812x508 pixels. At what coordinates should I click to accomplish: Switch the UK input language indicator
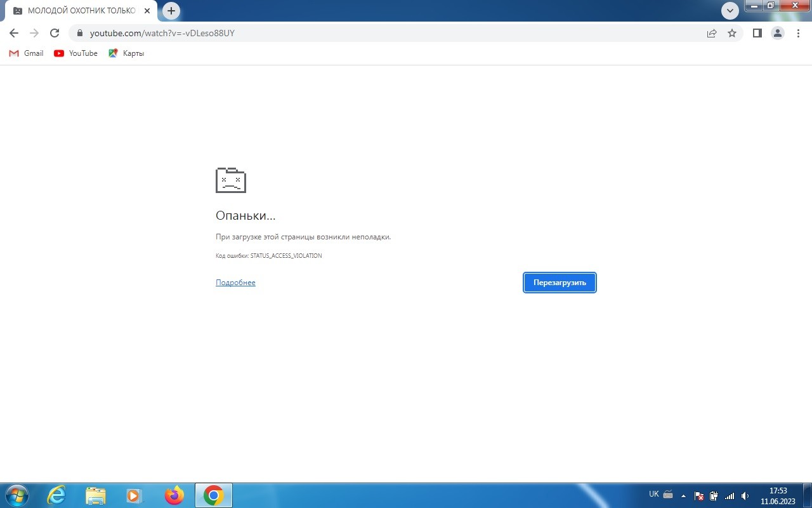click(654, 494)
